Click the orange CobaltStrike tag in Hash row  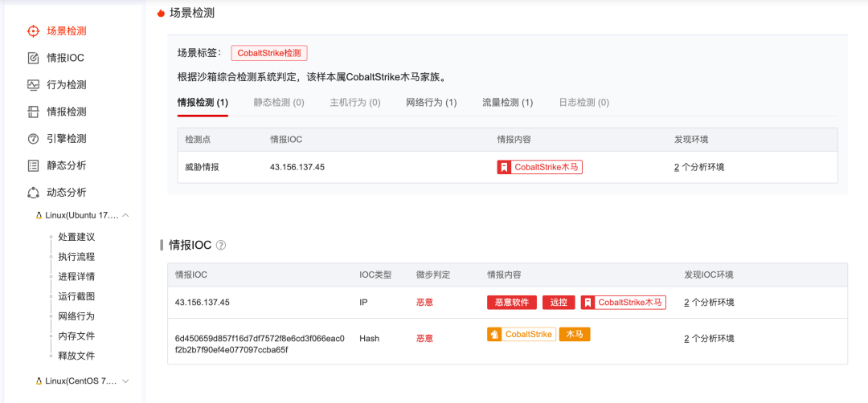click(x=522, y=335)
